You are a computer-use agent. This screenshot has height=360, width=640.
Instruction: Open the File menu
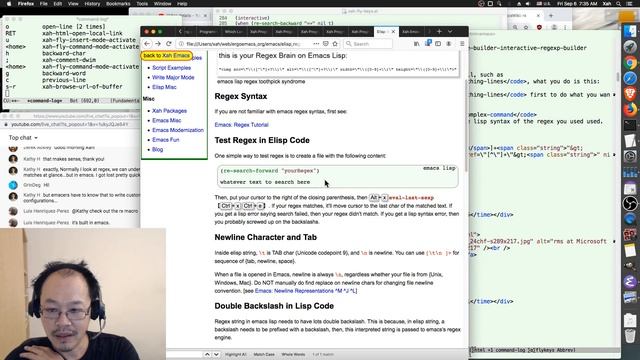tap(44, 4)
